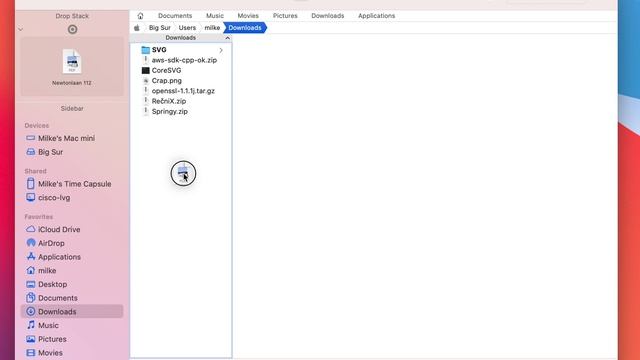Open Milke's Time Capsule in sidebar
Screen dimensions: 640x360
point(74,184)
